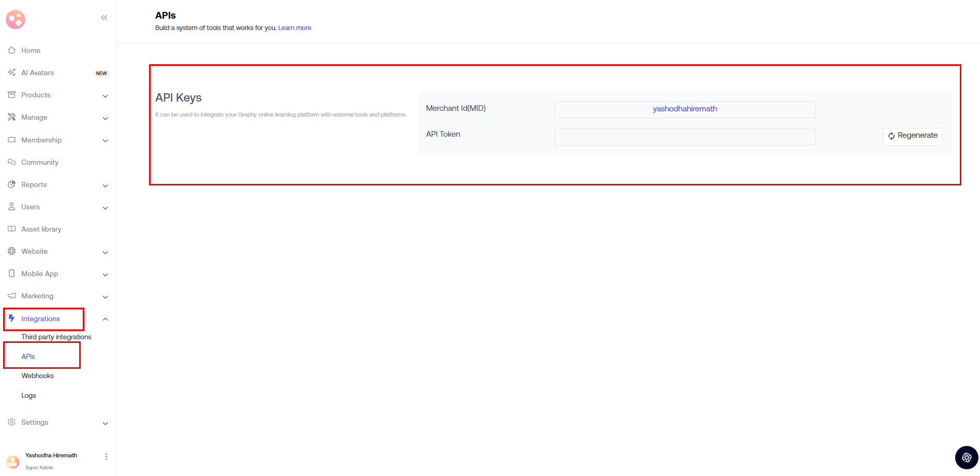Click the AI Avatars sparkle icon
The width and height of the screenshot is (980, 476).
point(11,73)
